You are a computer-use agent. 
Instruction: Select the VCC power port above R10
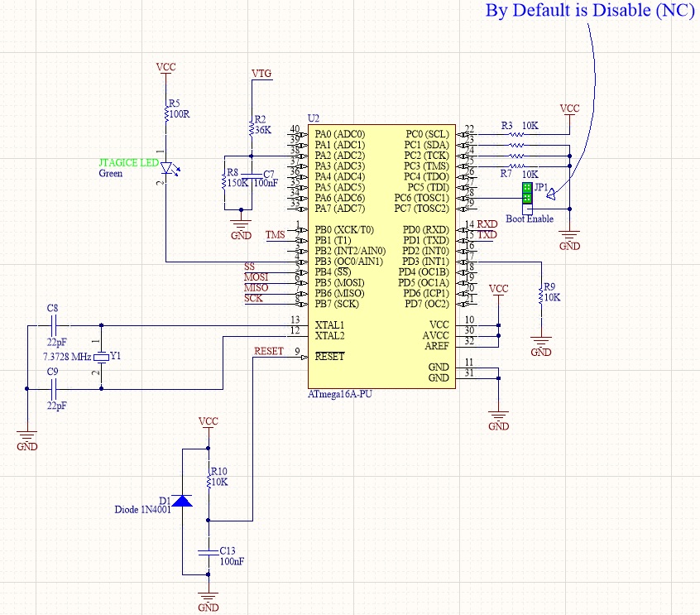pyautogui.click(x=208, y=422)
